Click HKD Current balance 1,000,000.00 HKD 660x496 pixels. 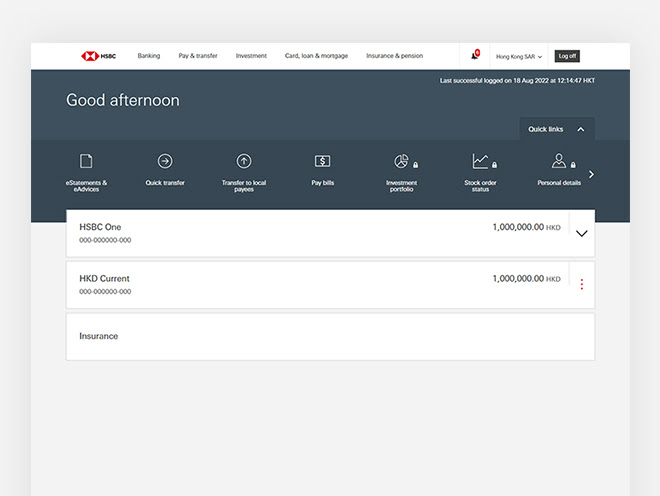[x=526, y=278]
